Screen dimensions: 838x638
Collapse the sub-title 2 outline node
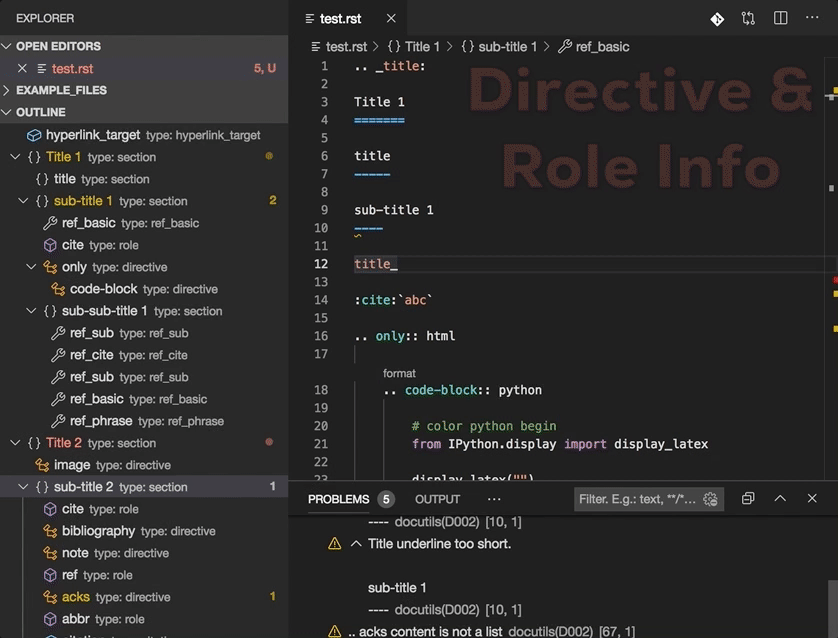pyautogui.click(x=23, y=487)
